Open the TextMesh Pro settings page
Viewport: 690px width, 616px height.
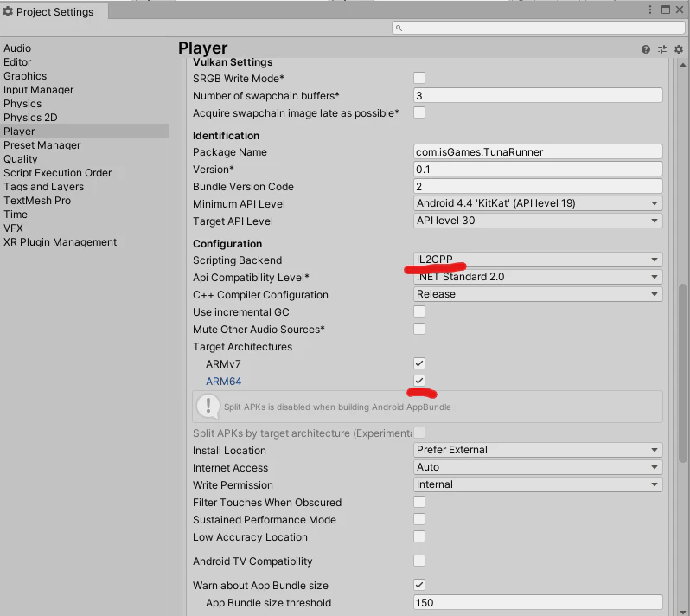[37, 201]
